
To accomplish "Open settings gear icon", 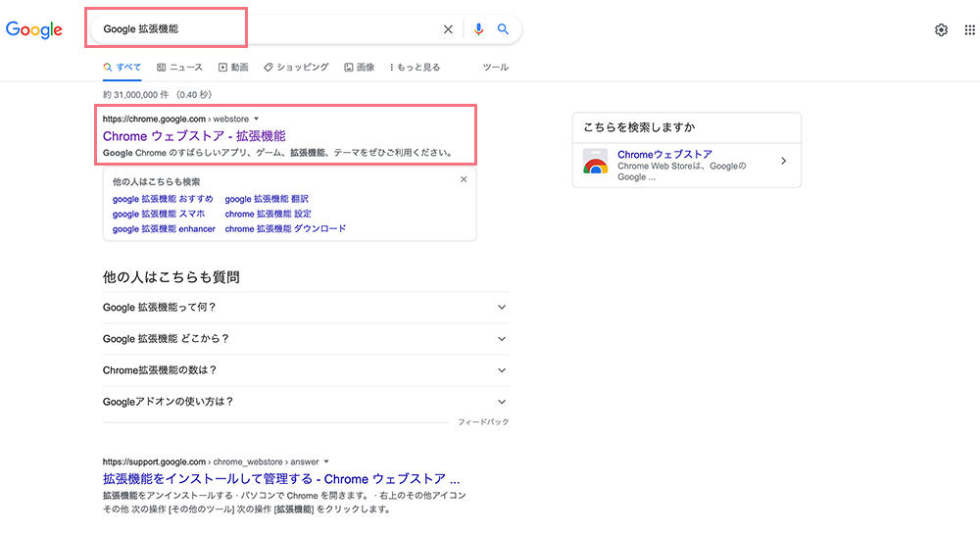I will tap(941, 30).
